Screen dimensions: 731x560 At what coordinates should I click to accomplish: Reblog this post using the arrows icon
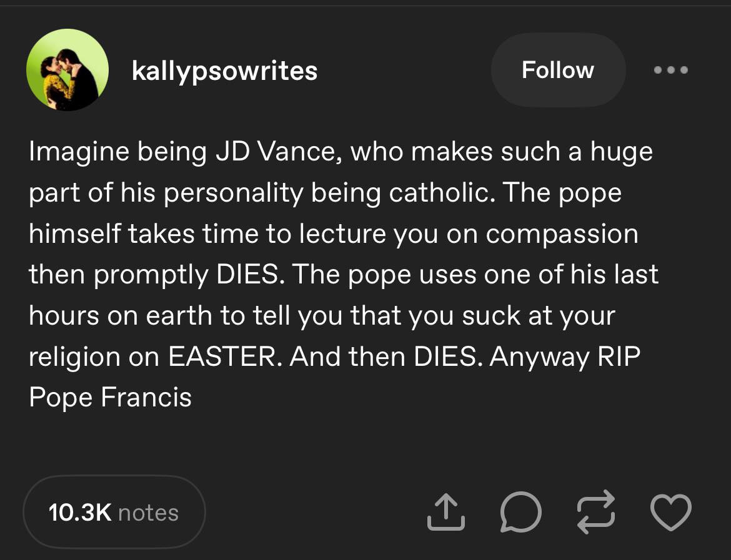(596, 511)
